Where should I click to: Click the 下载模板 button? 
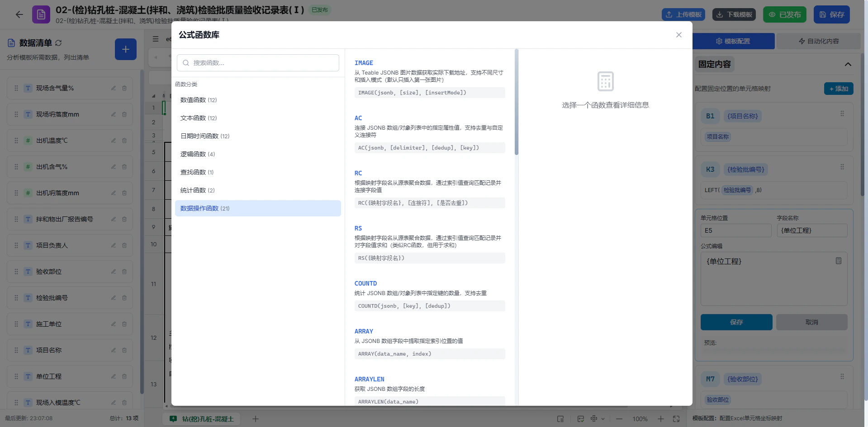click(735, 14)
